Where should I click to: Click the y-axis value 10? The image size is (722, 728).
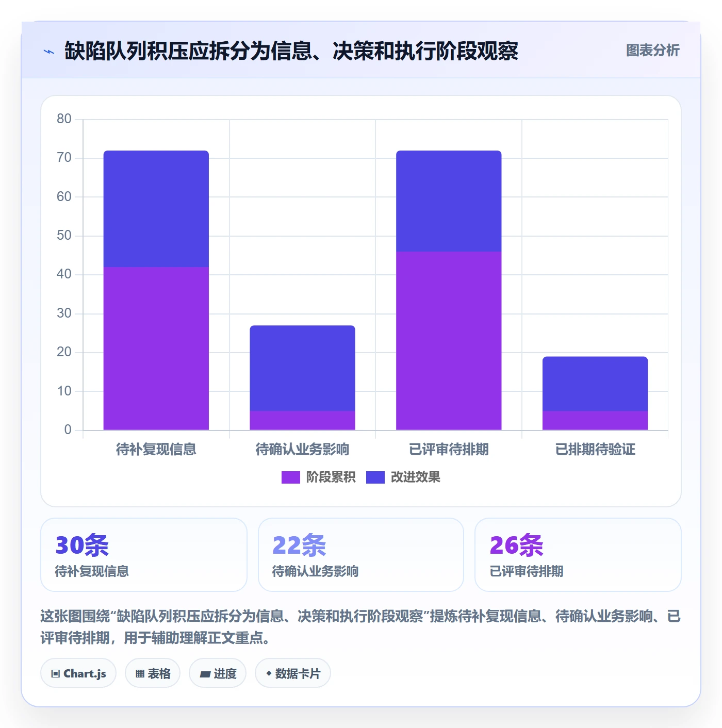pos(64,391)
